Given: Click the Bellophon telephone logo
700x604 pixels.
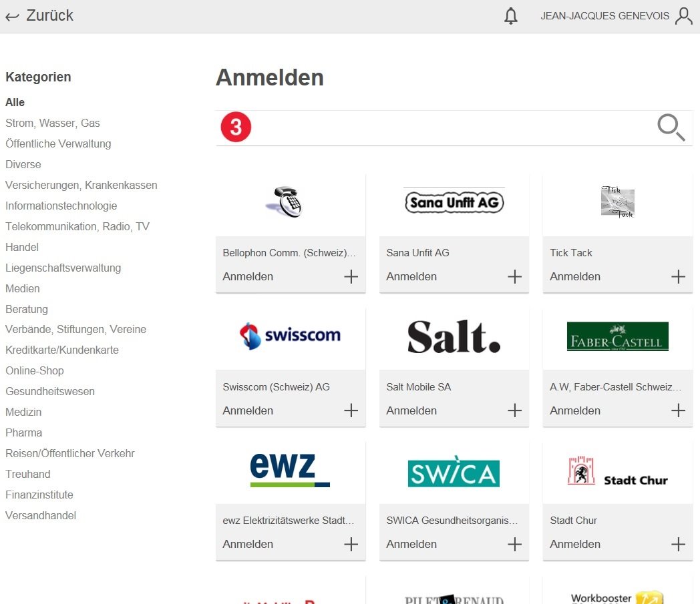Looking at the screenshot, I should [x=285, y=202].
